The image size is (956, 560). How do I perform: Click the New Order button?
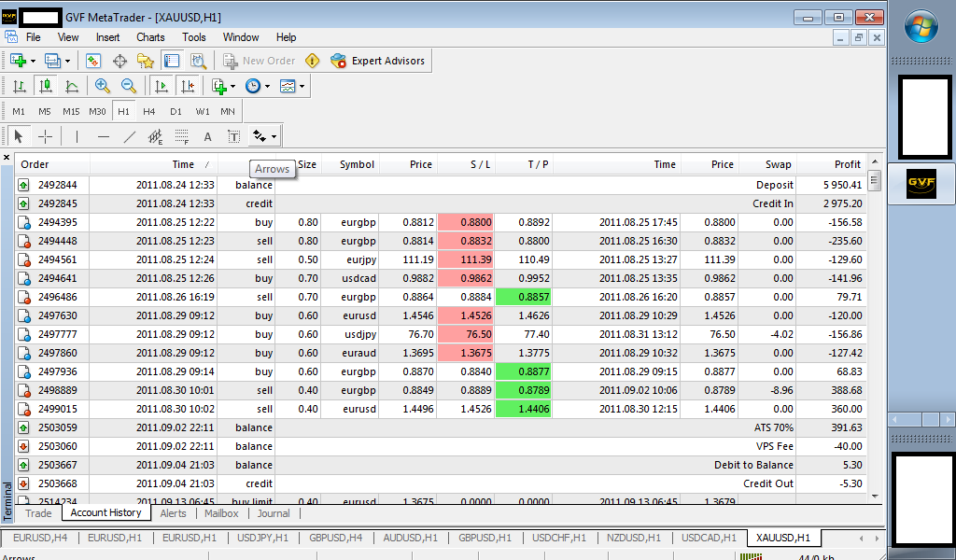click(x=260, y=61)
